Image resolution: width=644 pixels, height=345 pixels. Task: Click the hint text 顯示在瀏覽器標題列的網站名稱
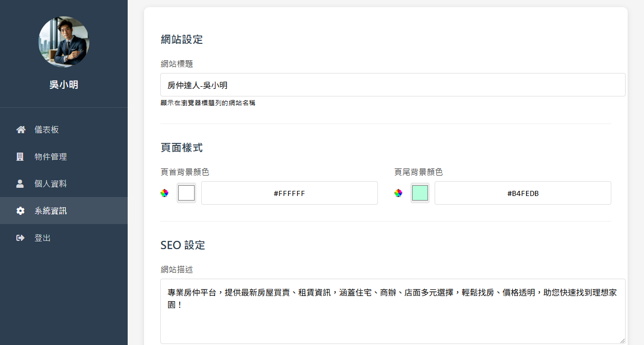208,103
